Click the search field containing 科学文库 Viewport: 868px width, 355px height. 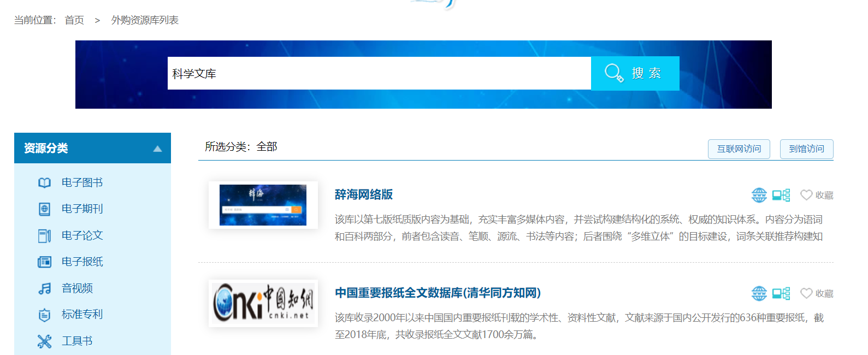pyautogui.click(x=379, y=73)
